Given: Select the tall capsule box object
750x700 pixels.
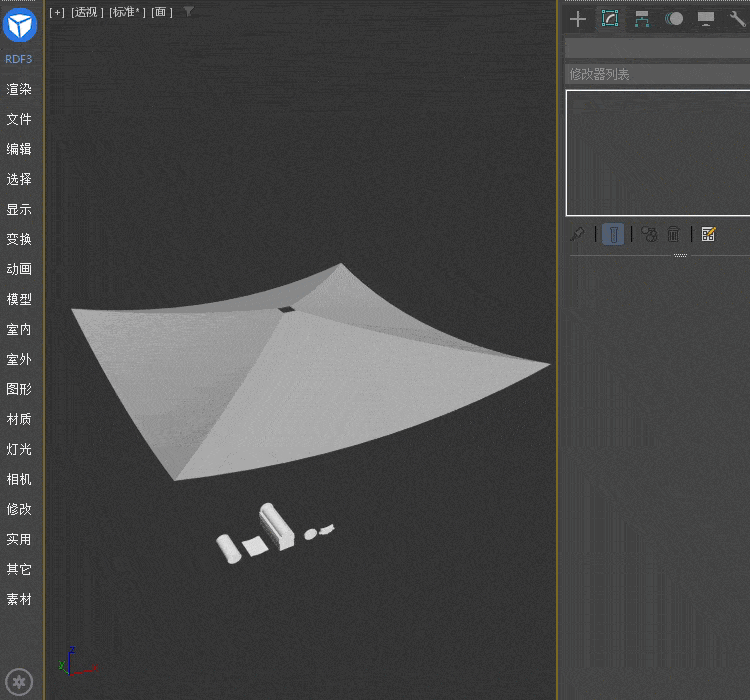Looking at the screenshot, I should [x=276, y=526].
